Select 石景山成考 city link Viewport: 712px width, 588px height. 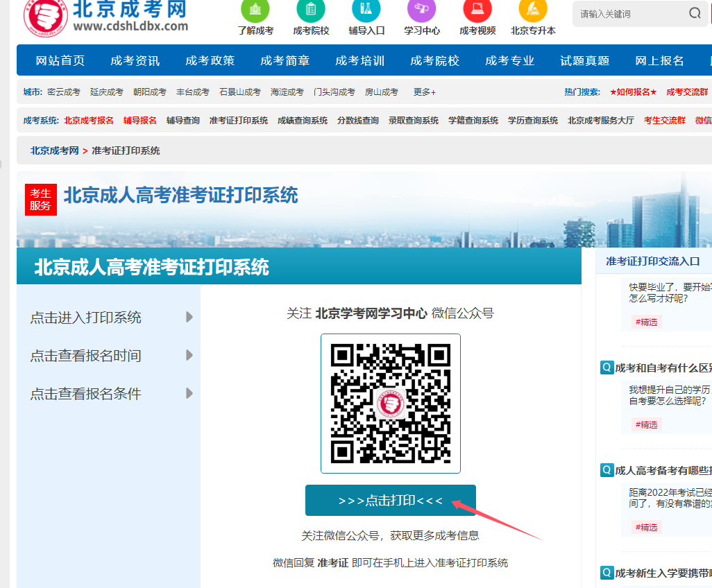tap(240, 92)
